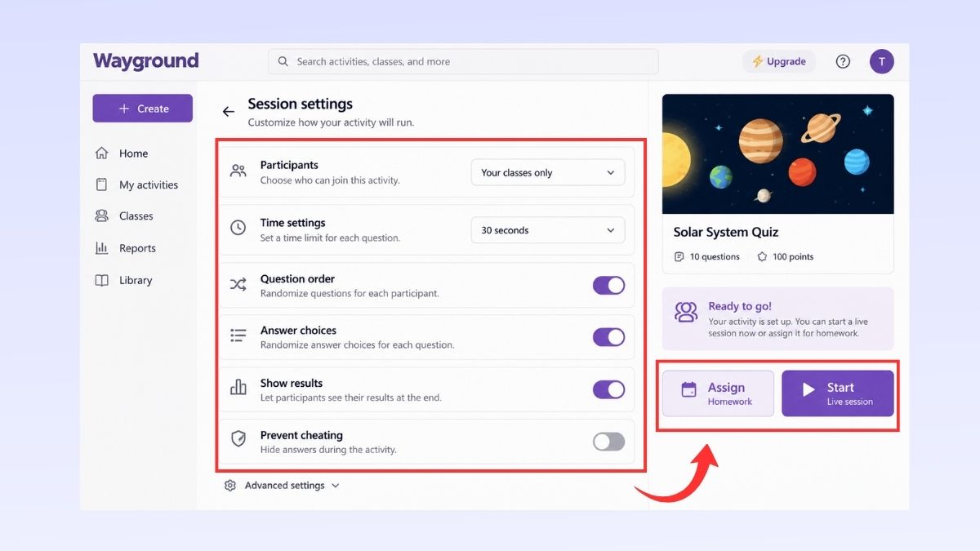This screenshot has width=980, height=551.
Task: Click the Reports bar chart icon
Action: (x=102, y=248)
